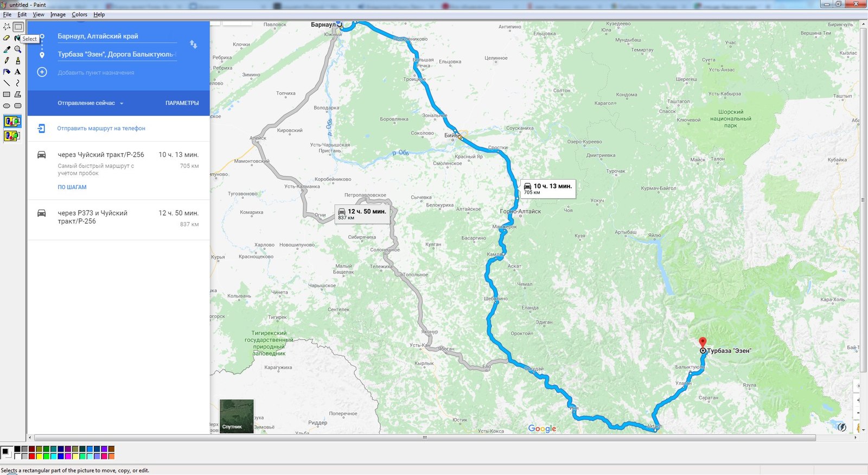The height and width of the screenshot is (475, 868).
Task: Select route через Чуйский тракт/Р-256
Action: [x=118, y=170]
